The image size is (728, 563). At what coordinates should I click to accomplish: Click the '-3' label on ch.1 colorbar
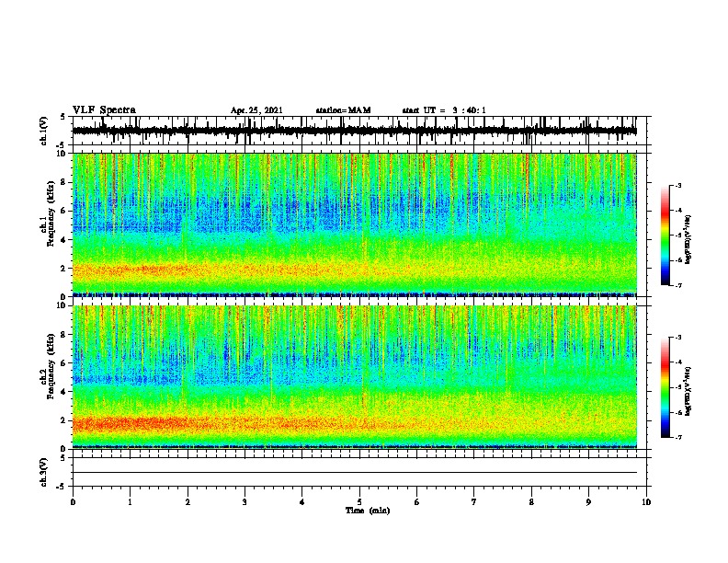[x=677, y=186]
